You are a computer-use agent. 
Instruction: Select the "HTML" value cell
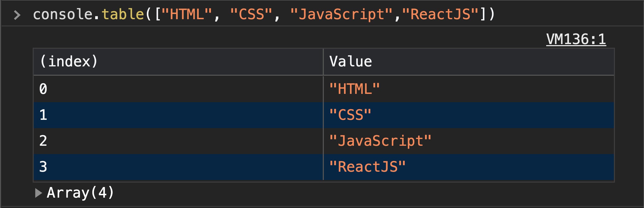point(469,89)
